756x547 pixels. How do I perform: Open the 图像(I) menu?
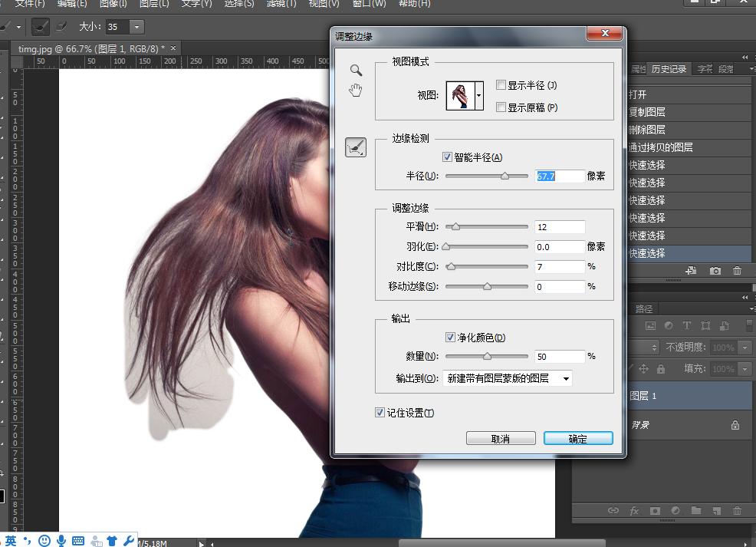click(x=113, y=4)
